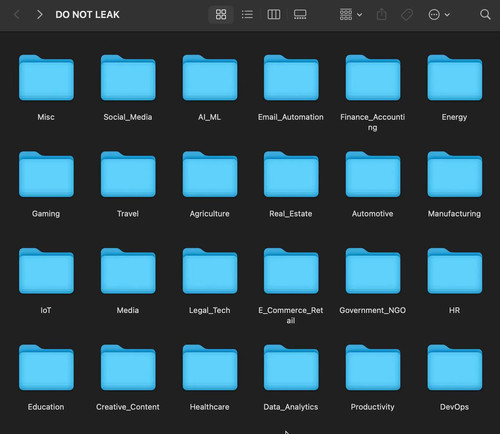Click the "Travel" name label

pos(128,214)
